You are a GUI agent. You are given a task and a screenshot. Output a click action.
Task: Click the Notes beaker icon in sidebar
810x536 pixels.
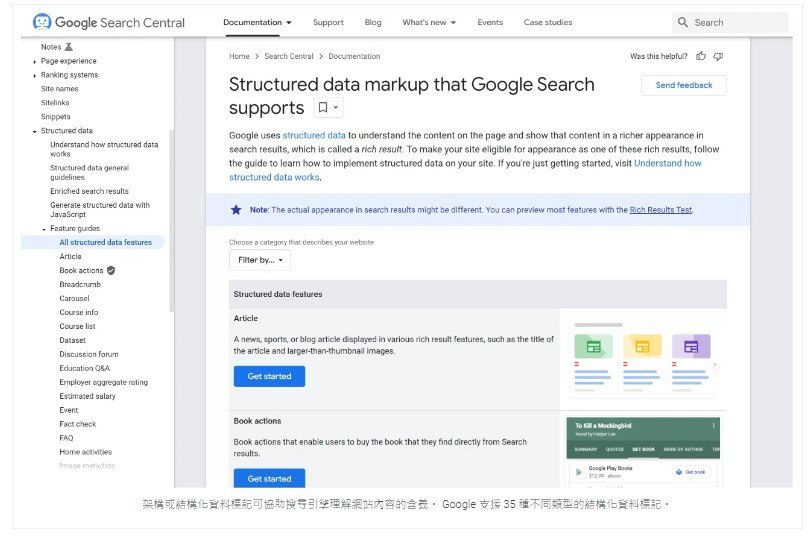click(68, 47)
